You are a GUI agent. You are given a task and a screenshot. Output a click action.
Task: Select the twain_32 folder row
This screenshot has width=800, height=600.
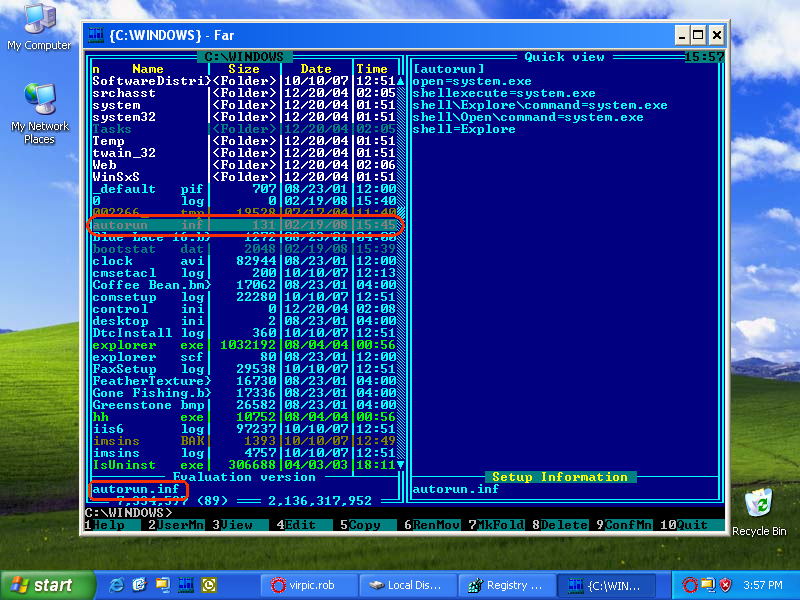(x=244, y=153)
